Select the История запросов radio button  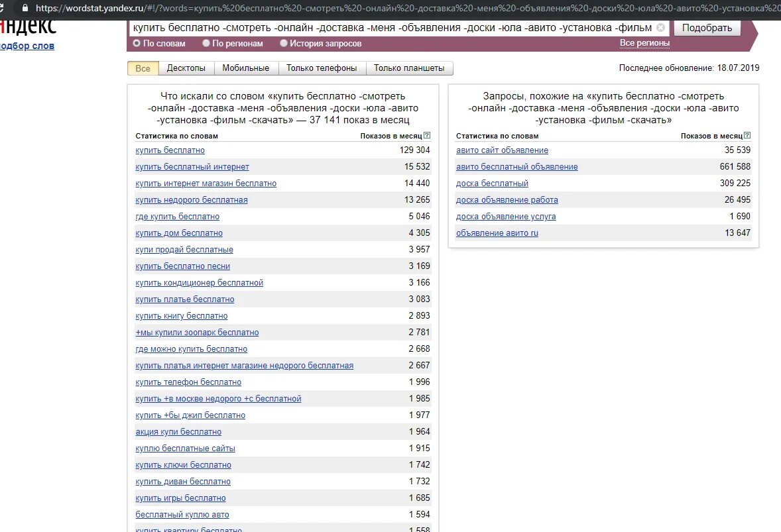(284, 43)
